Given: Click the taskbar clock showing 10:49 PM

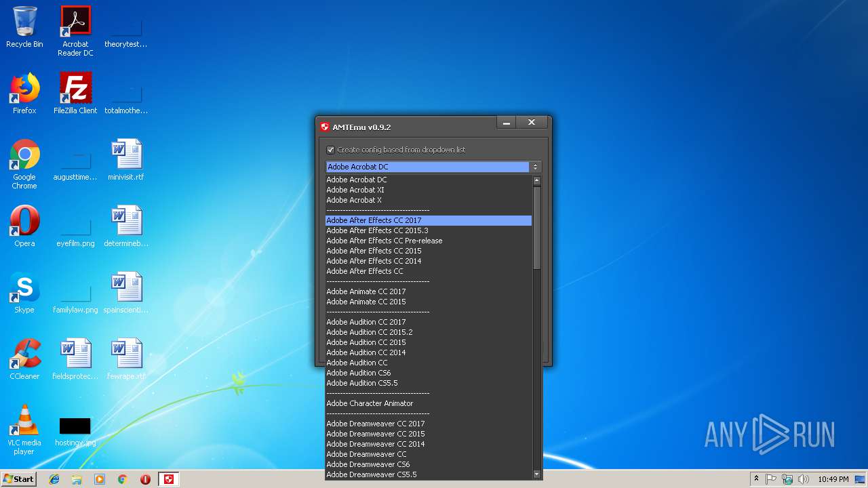Looking at the screenshot, I should (x=833, y=479).
